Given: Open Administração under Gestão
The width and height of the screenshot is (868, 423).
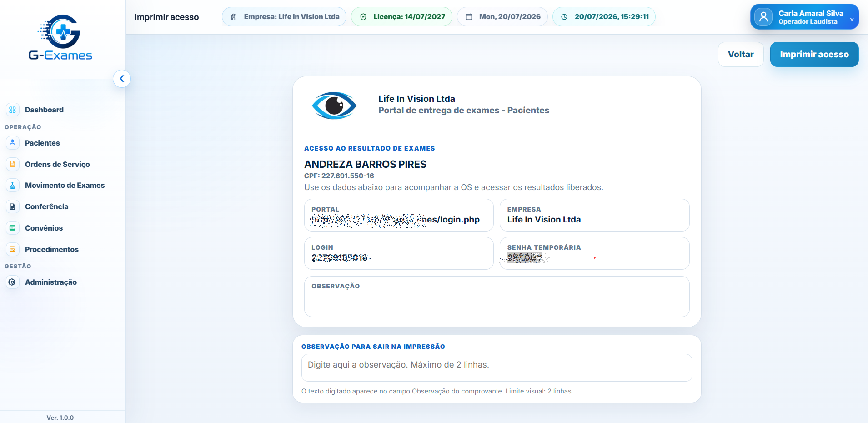Looking at the screenshot, I should coord(51,282).
